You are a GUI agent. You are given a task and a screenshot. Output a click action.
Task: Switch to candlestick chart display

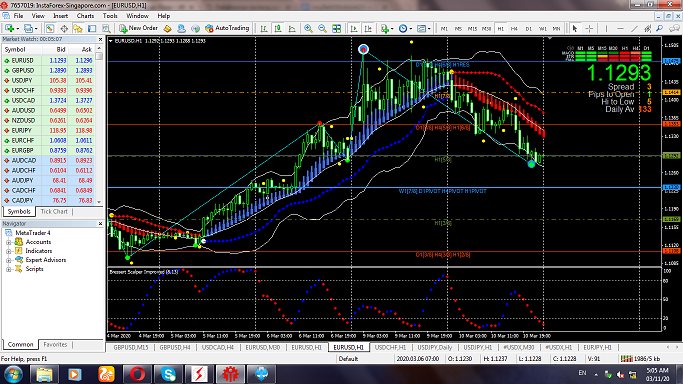coord(278,28)
